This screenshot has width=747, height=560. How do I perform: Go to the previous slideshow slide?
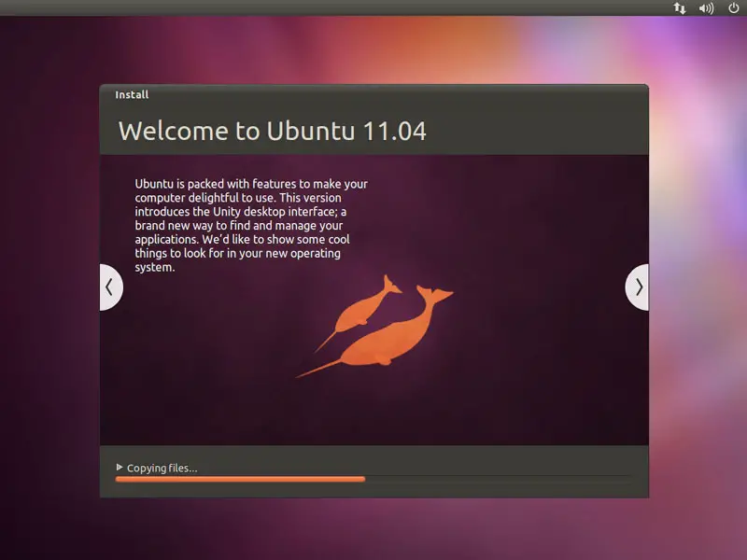click(111, 287)
